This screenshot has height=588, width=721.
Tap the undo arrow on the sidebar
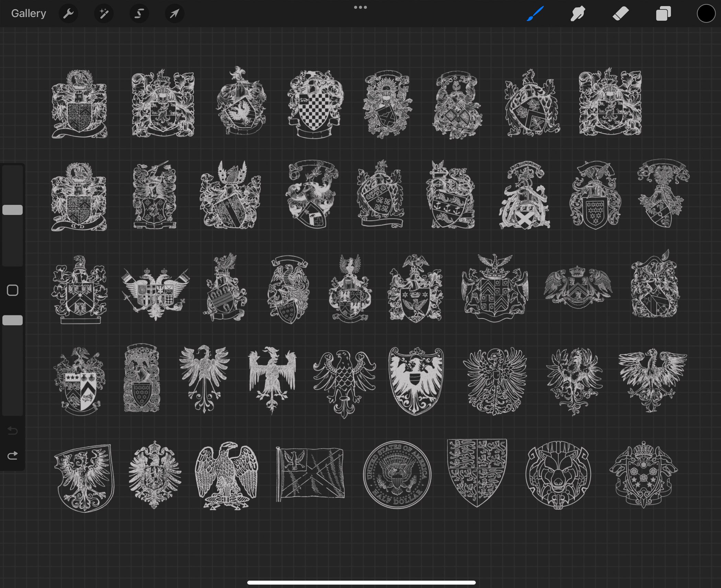pos(13,431)
